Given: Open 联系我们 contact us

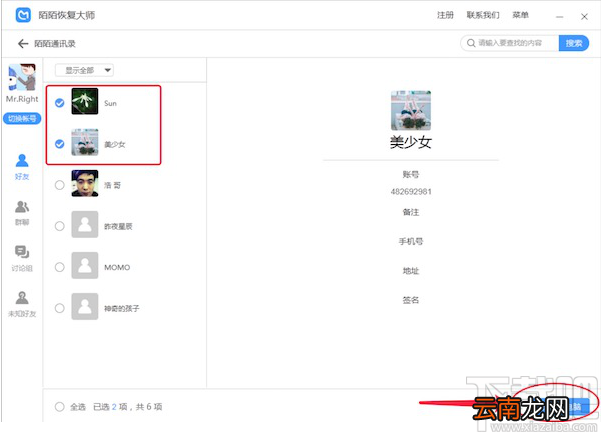Looking at the screenshot, I should (x=483, y=15).
